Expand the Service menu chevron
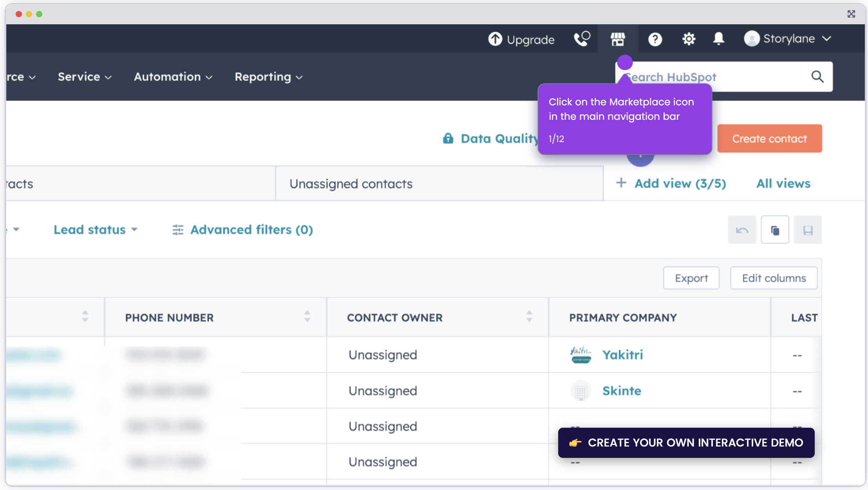The width and height of the screenshot is (868, 490). click(x=108, y=77)
